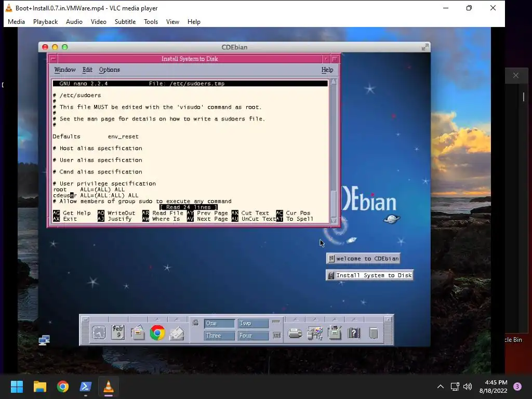Screen dimensions: 532x399
Task: Expand the subpanel arrow above Chrome icon
Action: [157, 320]
